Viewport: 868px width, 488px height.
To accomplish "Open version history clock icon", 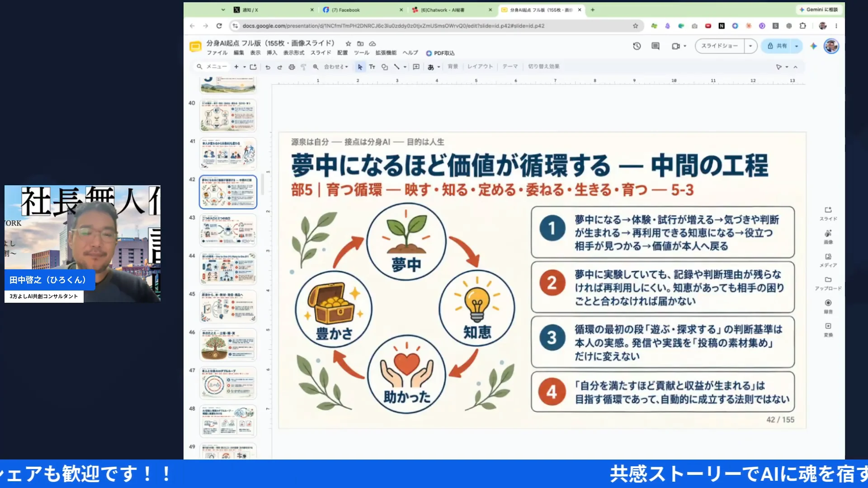I will (x=637, y=46).
